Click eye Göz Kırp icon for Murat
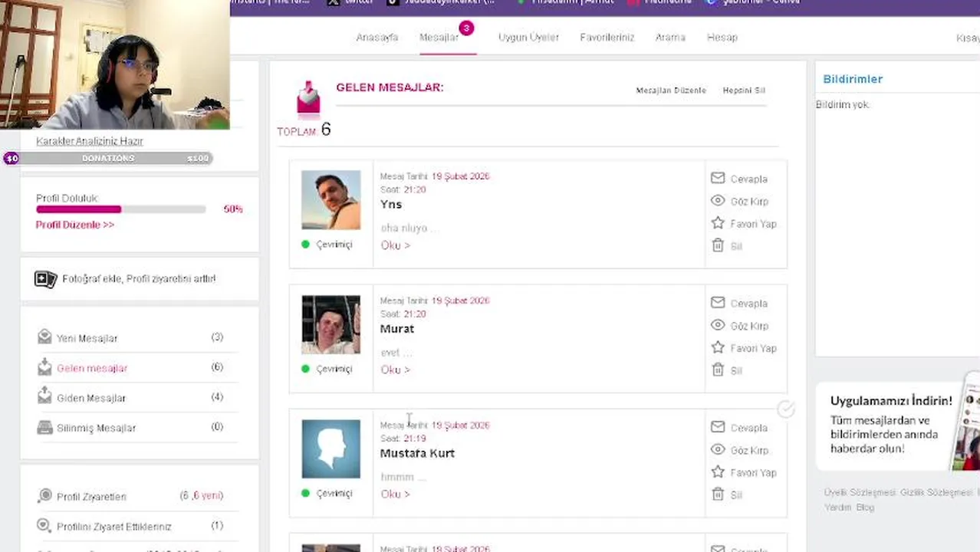Image resolution: width=980 pixels, height=552 pixels. tap(718, 325)
